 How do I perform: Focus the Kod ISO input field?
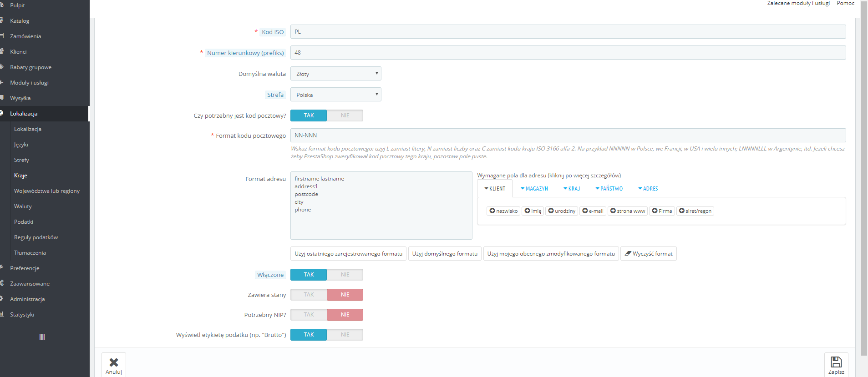568,32
